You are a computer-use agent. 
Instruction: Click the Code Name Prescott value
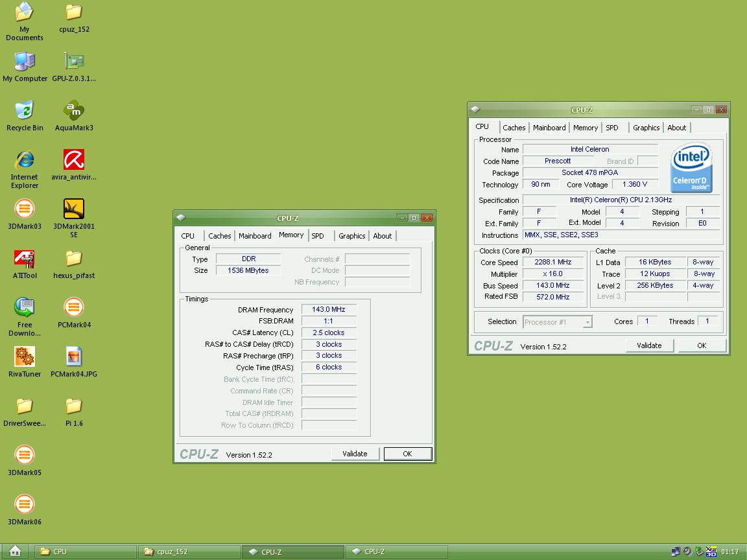click(558, 161)
